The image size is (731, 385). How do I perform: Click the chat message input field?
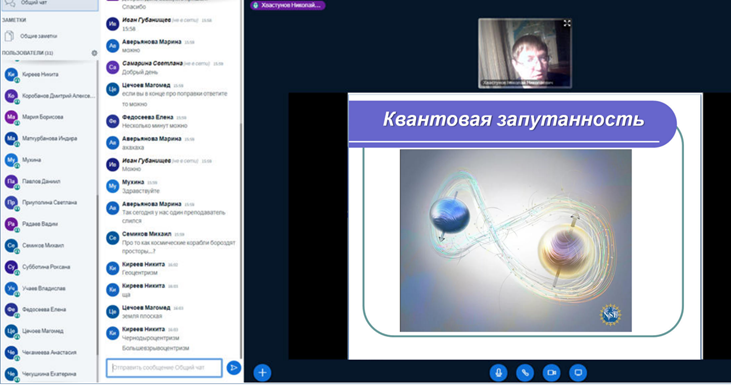tap(164, 368)
